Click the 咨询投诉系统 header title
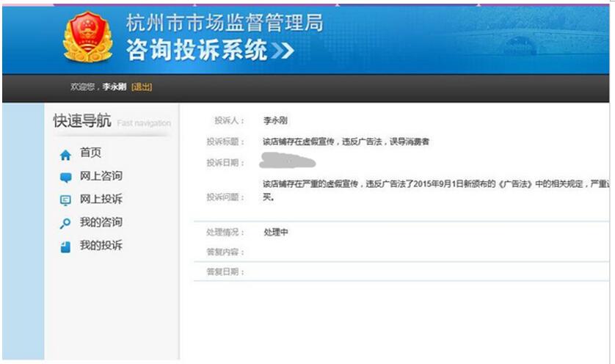The image size is (615, 364). pyautogui.click(x=196, y=51)
